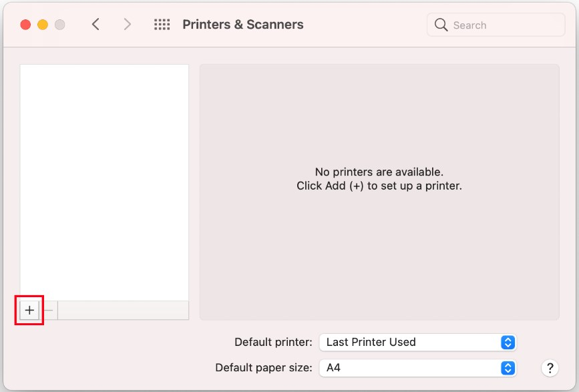Viewport: 579px width, 392px height.
Task: Click blue arrows on paper size popup
Action: [508, 368]
